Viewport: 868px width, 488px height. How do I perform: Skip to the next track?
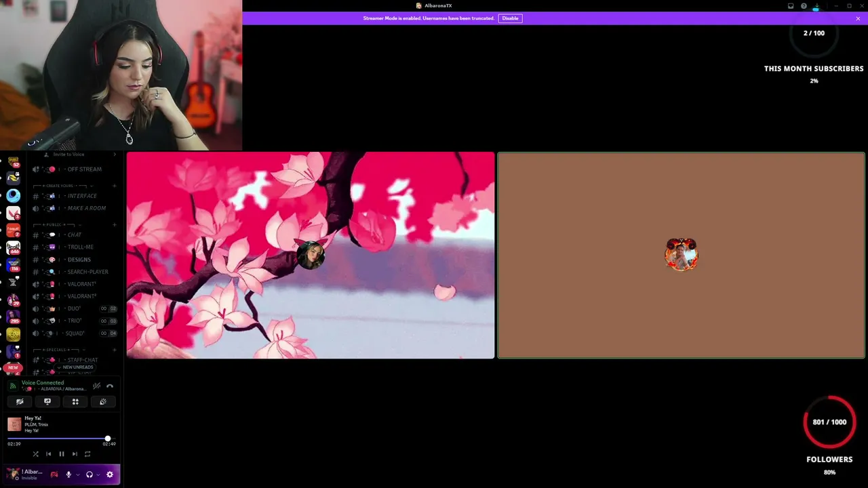point(75,454)
